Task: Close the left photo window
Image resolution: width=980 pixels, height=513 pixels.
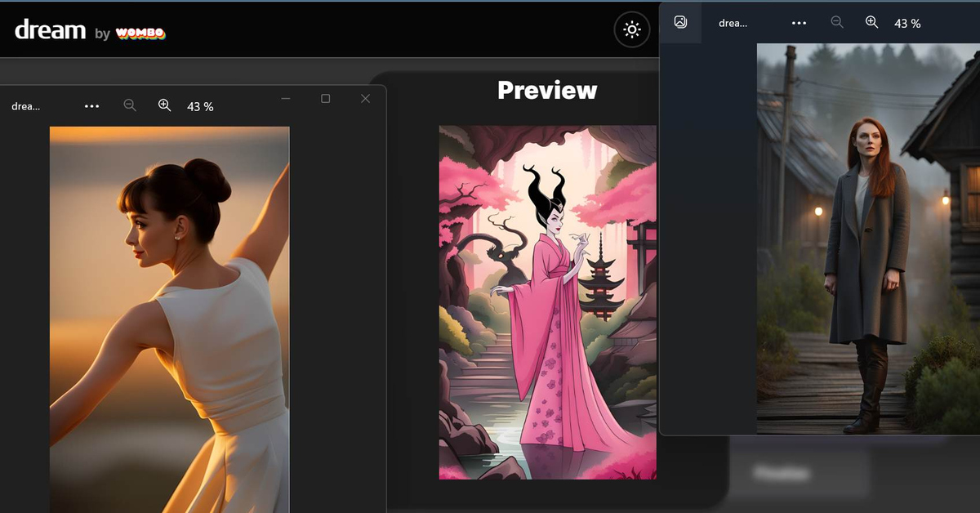Action: (365, 98)
